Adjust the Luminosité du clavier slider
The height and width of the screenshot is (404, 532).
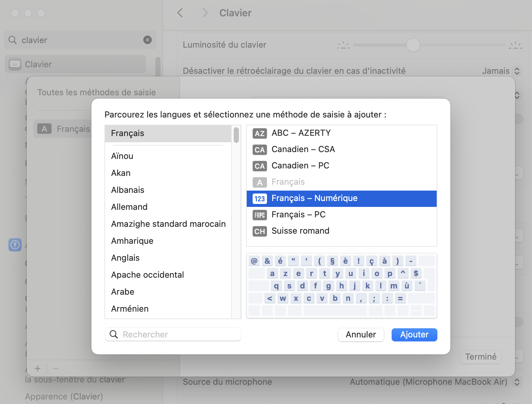tap(413, 45)
